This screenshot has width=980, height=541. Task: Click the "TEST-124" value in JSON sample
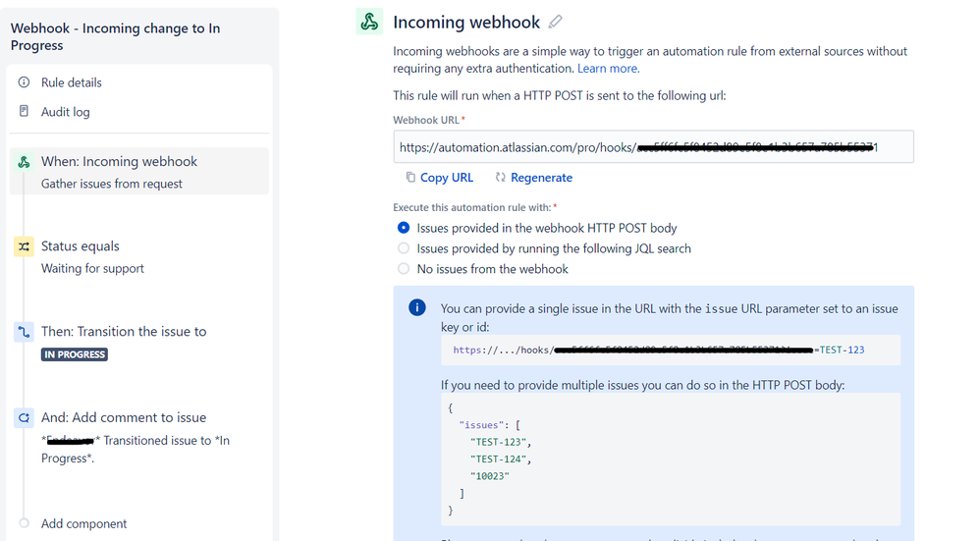click(500, 460)
